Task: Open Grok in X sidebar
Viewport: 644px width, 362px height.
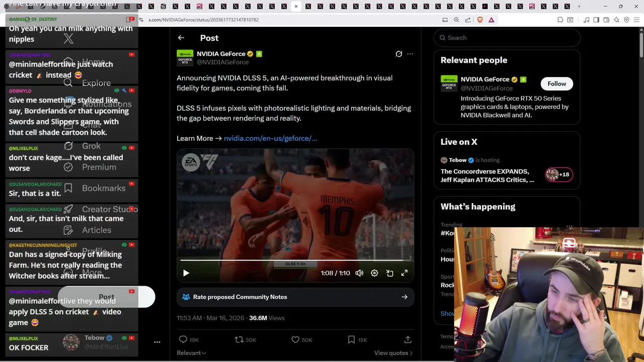Action: pyautogui.click(x=82, y=146)
